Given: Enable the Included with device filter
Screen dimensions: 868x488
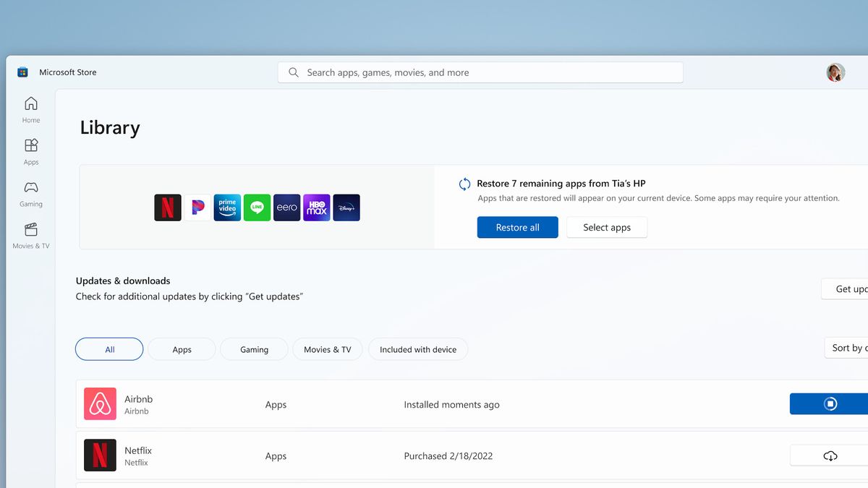Looking at the screenshot, I should click(418, 349).
